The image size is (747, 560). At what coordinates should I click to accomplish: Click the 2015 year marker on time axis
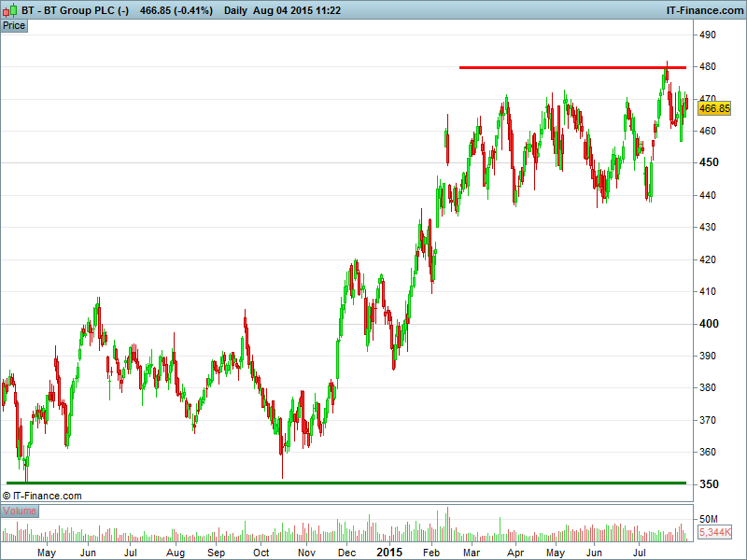click(x=388, y=553)
